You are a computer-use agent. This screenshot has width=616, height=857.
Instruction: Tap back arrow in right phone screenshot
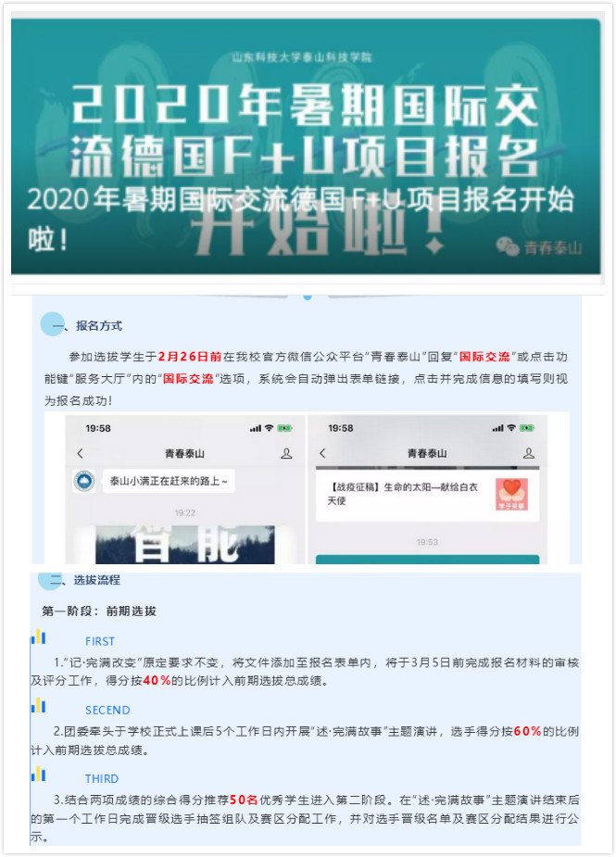click(322, 453)
